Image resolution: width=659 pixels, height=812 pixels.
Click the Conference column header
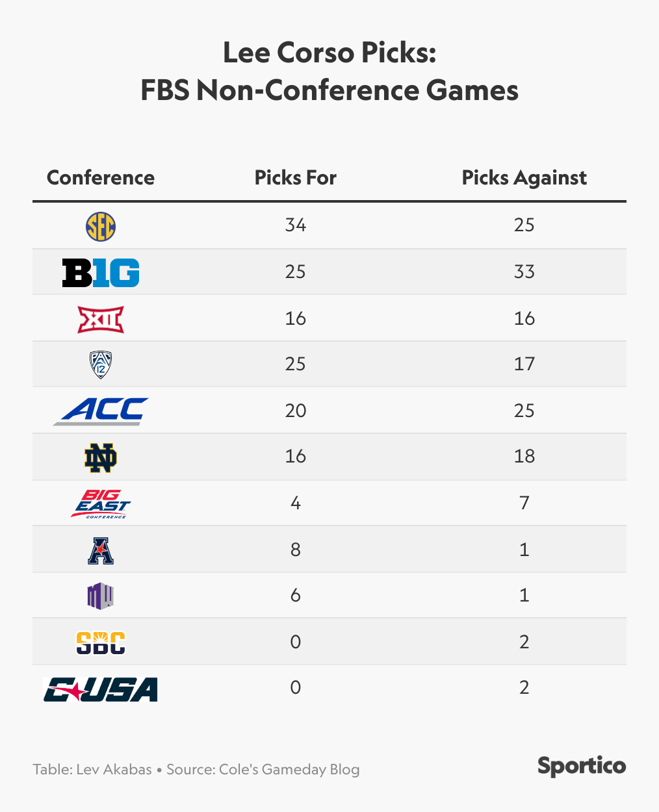pyautogui.click(x=101, y=178)
